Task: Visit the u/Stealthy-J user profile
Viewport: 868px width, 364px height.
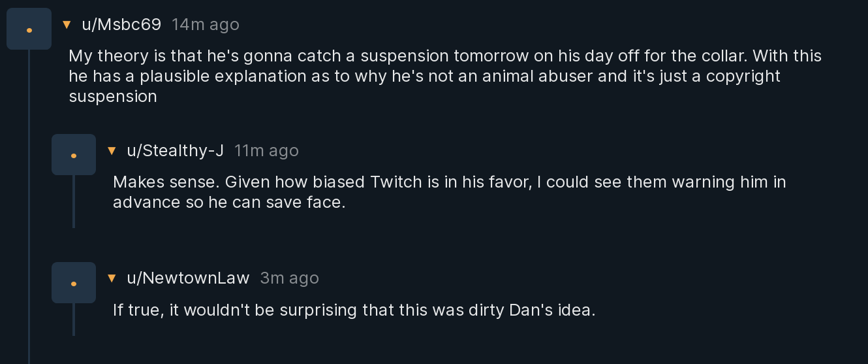Action: (x=175, y=151)
